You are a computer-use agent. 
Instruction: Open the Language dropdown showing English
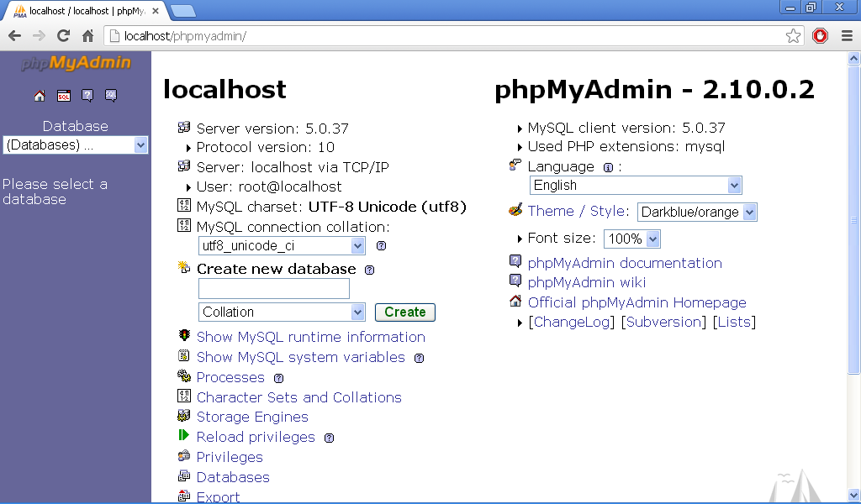click(636, 186)
